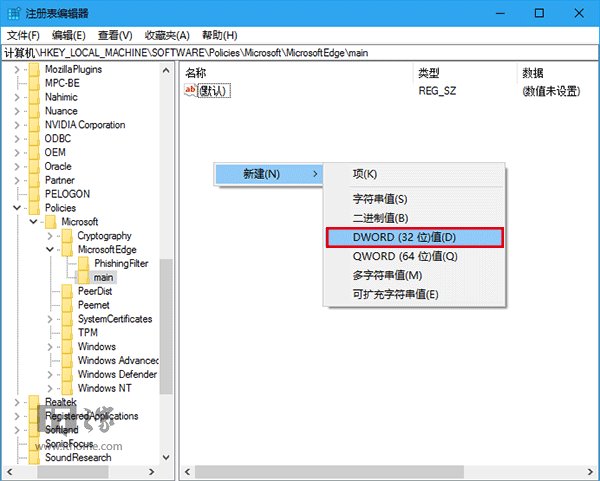Screen dimensions: 600x481
Task: Minimize the Registry Editor window
Action: pos(500,13)
